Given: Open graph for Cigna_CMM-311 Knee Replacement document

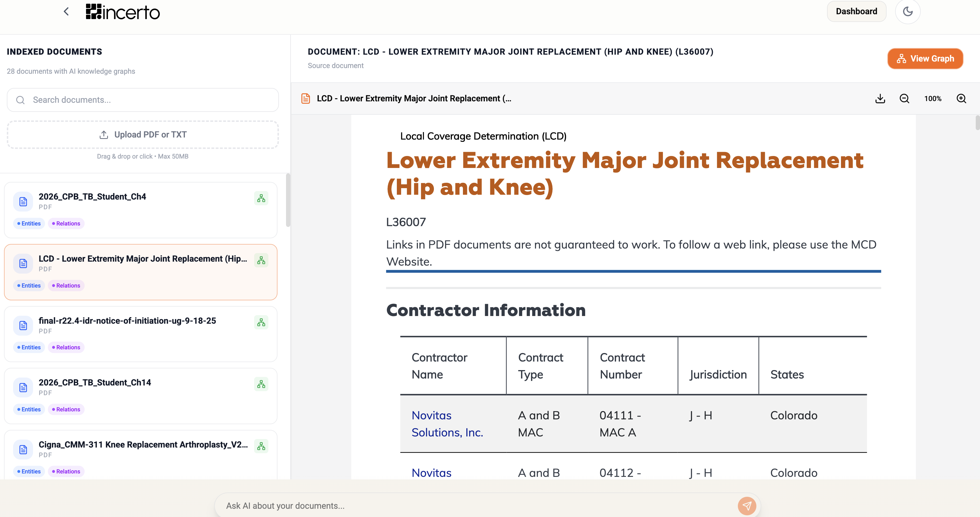Looking at the screenshot, I should (x=261, y=446).
